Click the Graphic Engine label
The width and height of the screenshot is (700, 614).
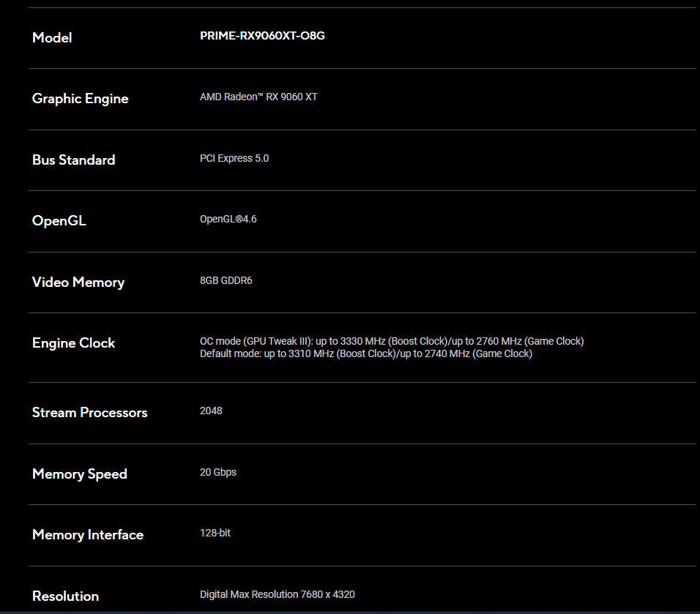(x=80, y=99)
